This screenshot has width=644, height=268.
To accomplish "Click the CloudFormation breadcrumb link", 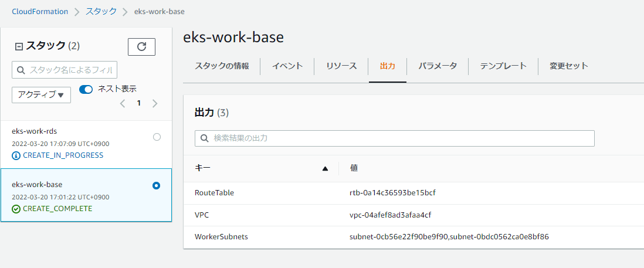I will 40,12.
